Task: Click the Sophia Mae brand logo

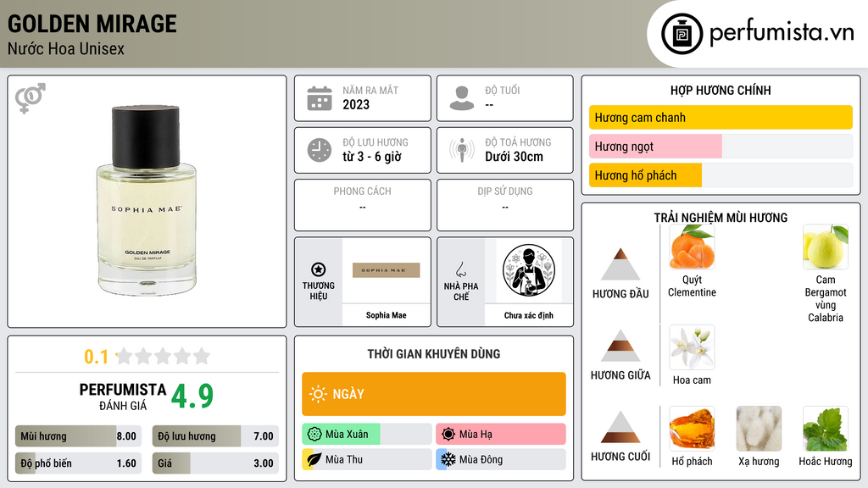Action: (x=387, y=270)
